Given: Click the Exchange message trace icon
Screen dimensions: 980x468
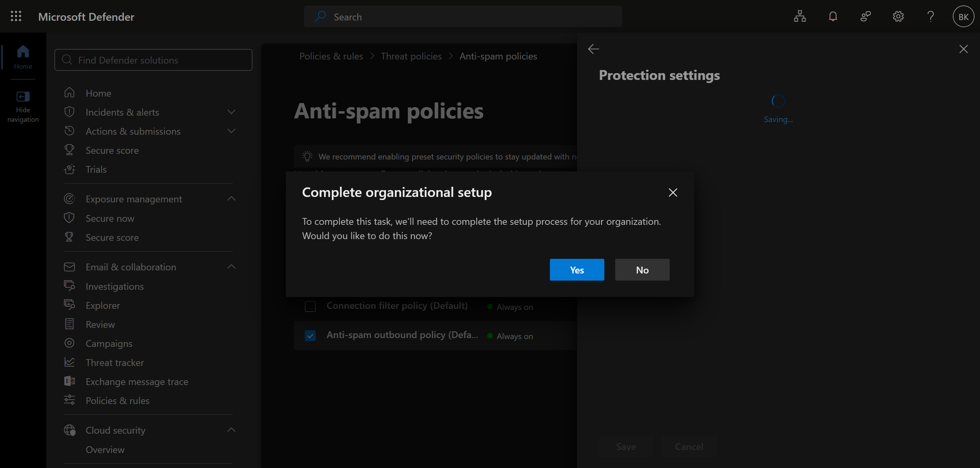Looking at the screenshot, I should (69, 381).
